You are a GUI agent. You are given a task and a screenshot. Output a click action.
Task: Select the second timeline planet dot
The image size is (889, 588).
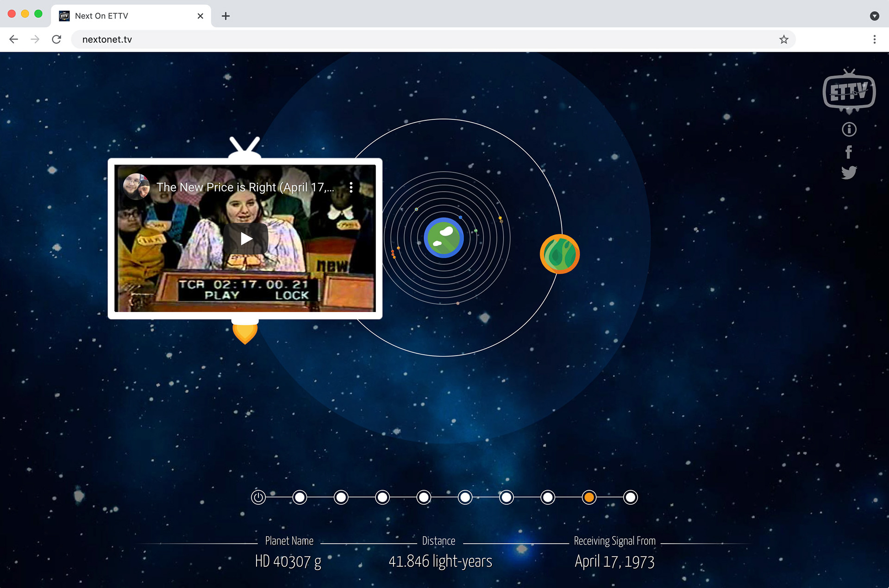(300, 497)
